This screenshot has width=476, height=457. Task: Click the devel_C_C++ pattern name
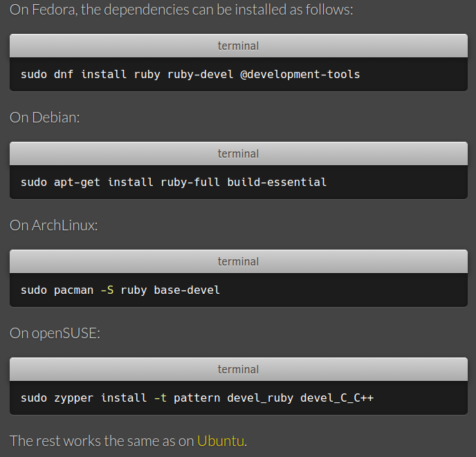(x=337, y=398)
